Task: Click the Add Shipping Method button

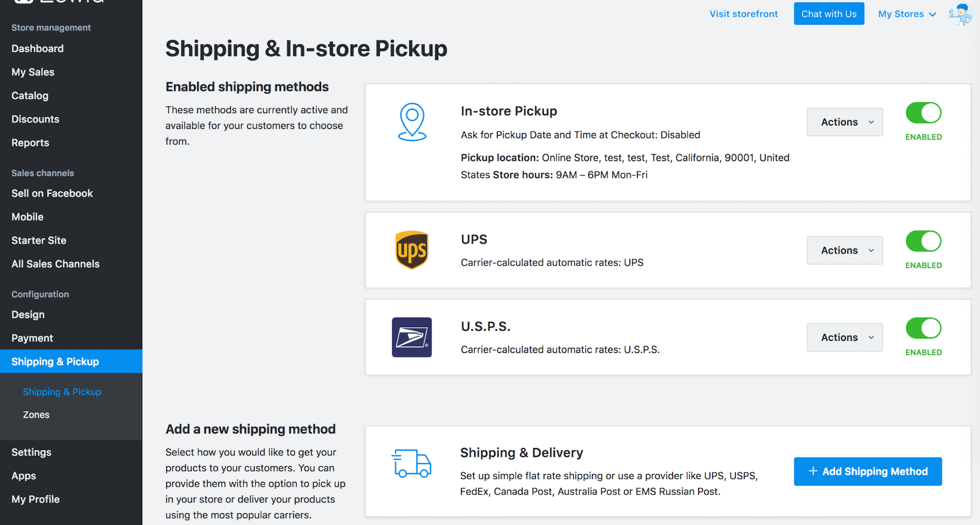Action: tap(868, 472)
